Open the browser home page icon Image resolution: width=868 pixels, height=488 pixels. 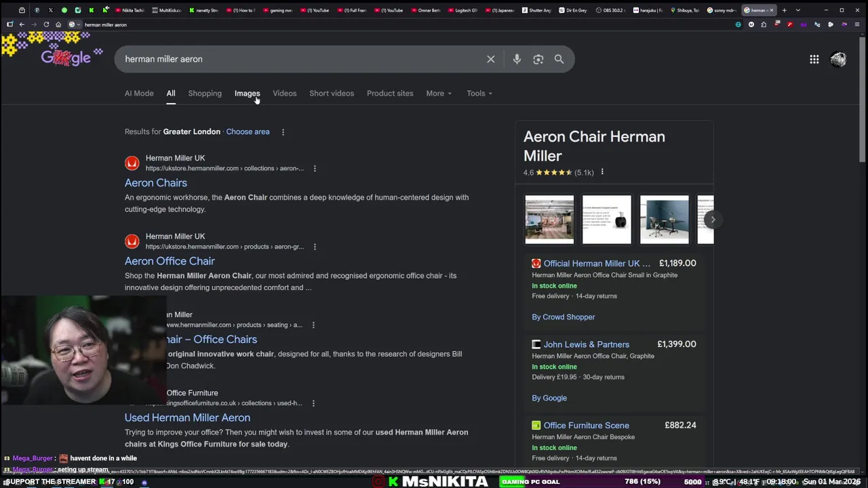58,24
